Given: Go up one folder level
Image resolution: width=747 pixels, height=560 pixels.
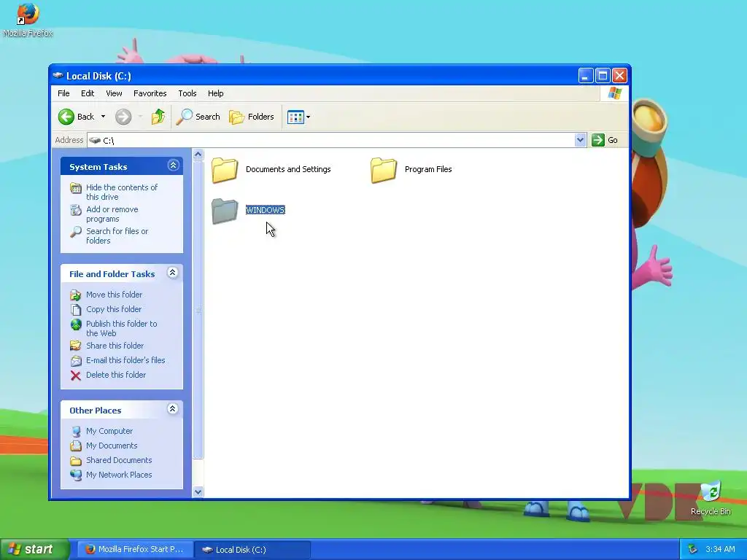Looking at the screenshot, I should 158,117.
